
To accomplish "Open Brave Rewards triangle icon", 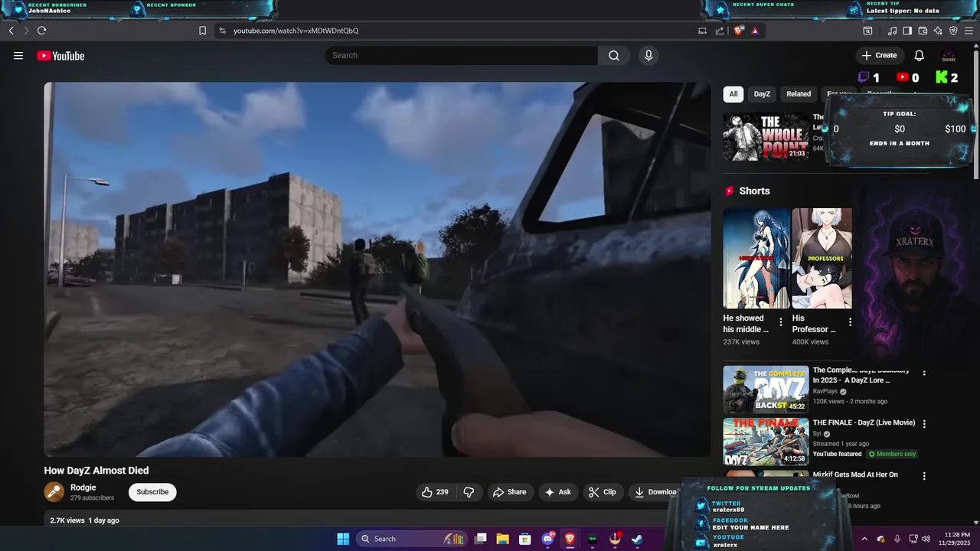I will 755,31.
